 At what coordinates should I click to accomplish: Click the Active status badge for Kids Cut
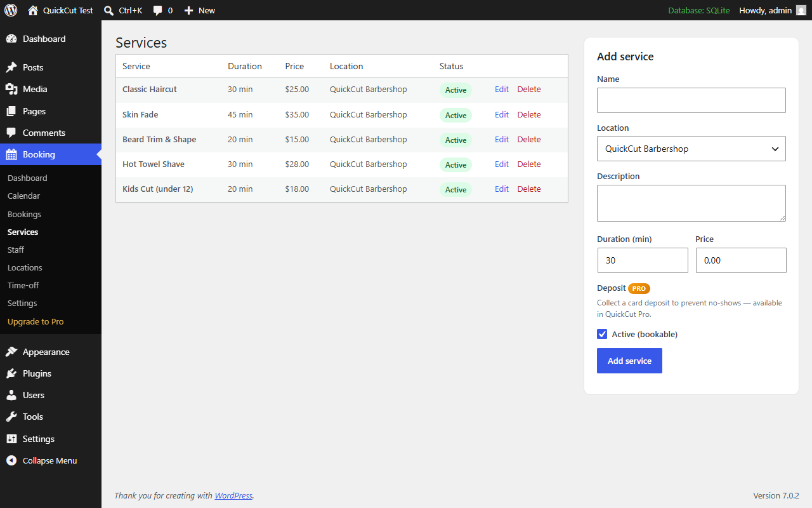455,189
